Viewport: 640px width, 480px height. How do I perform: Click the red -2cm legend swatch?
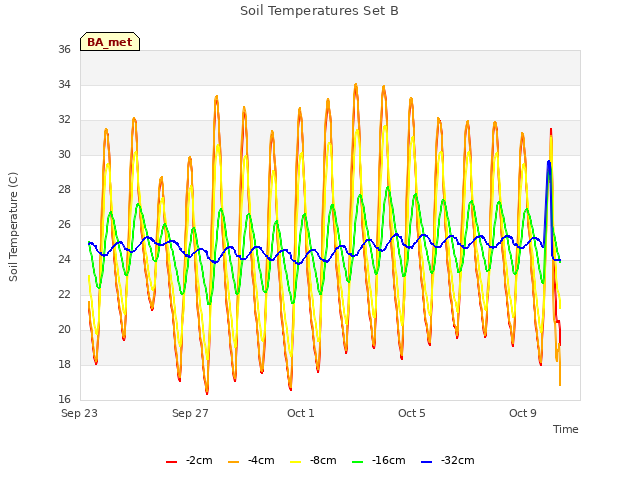tap(171, 462)
